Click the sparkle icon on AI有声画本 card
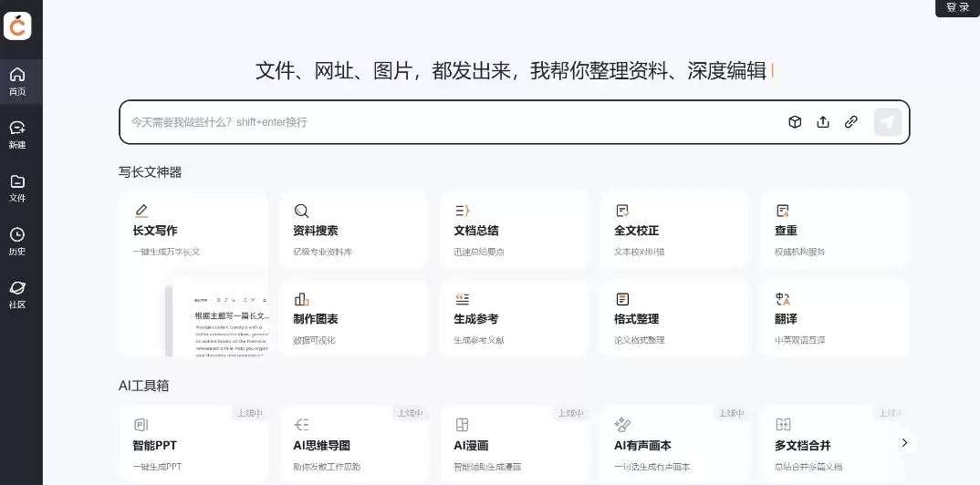The image size is (980, 485). point(622,425)
